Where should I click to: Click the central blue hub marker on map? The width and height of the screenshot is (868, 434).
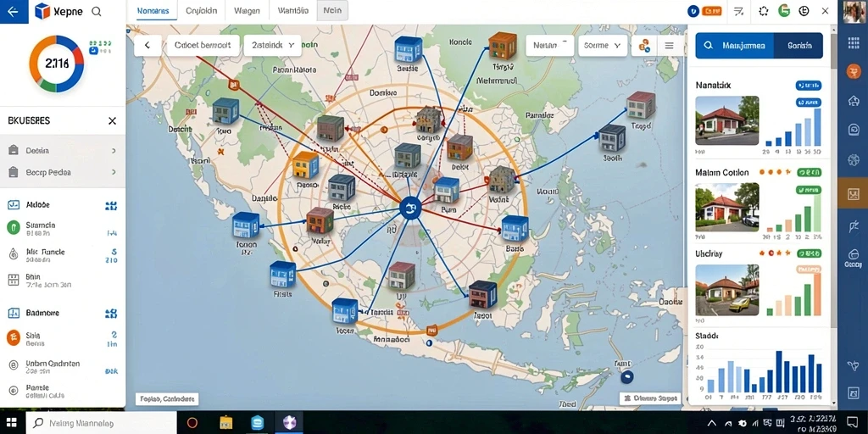410,209
